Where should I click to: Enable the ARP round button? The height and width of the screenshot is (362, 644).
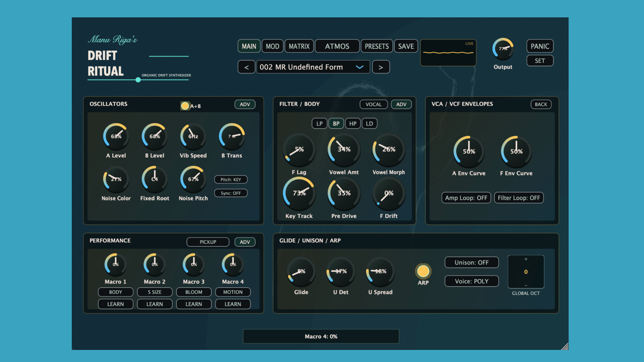[423, 271]
